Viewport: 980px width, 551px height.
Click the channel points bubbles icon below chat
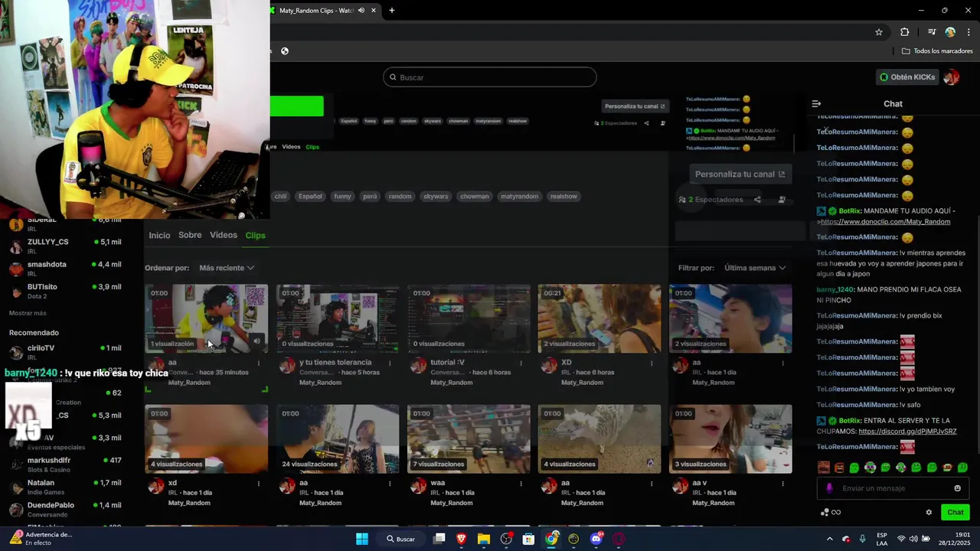click(825, 512)
